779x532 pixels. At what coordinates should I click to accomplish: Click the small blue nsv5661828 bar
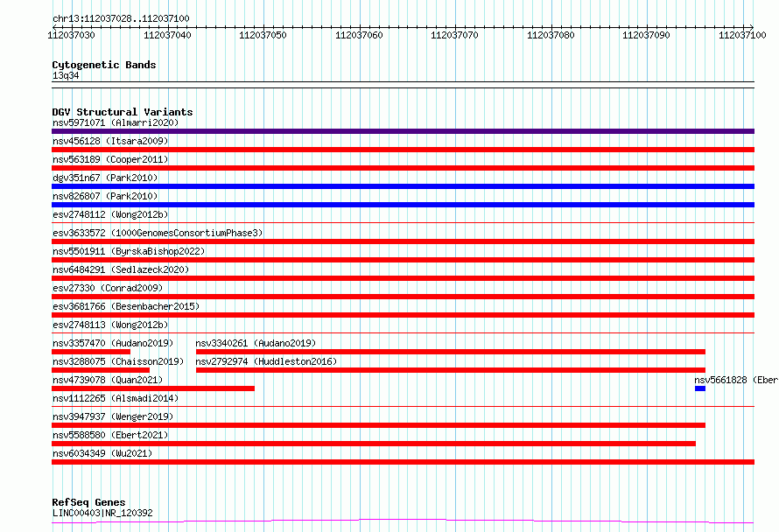point(700,388)
